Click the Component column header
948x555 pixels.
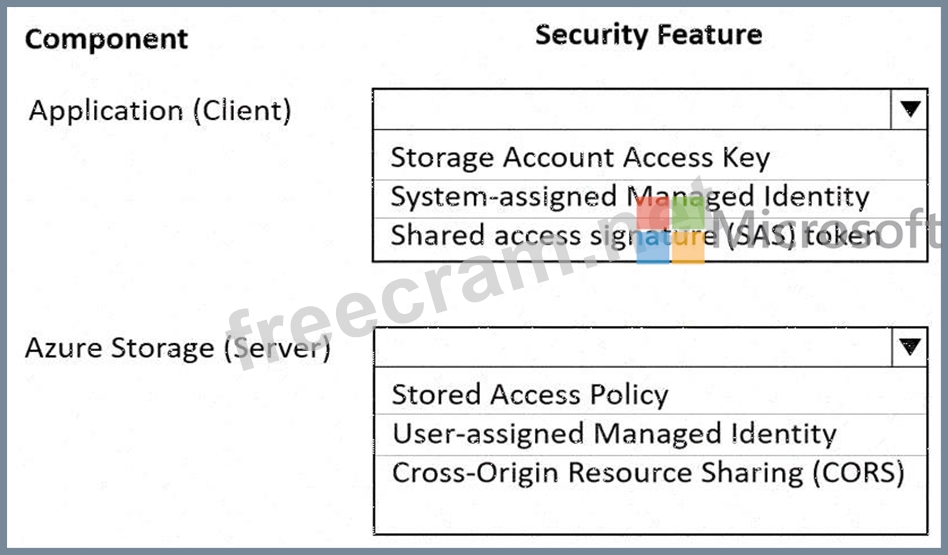pyautogui.click(x=106, y=39)
